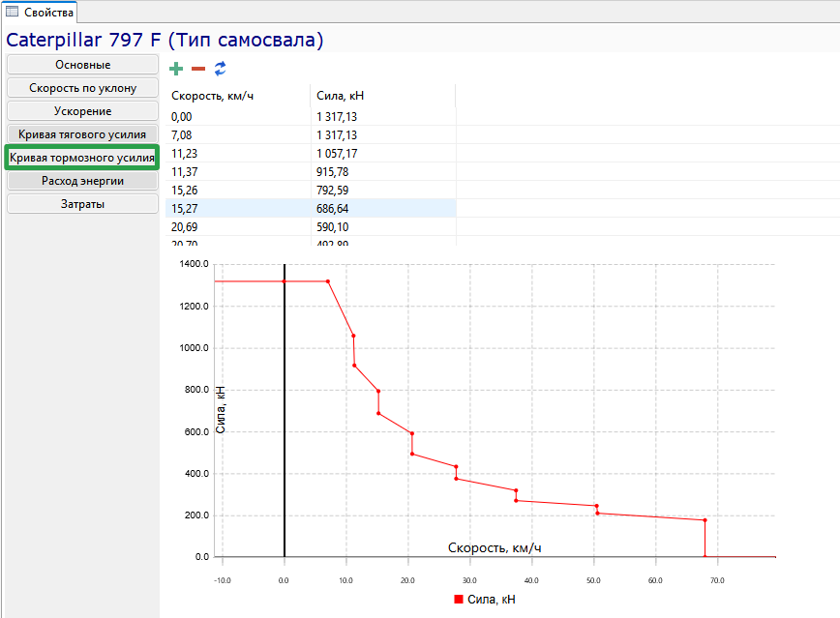This screenshot has height=618, width=840.
Task: Click the Caterpillar 797 F title
Action: coord(165,41)
